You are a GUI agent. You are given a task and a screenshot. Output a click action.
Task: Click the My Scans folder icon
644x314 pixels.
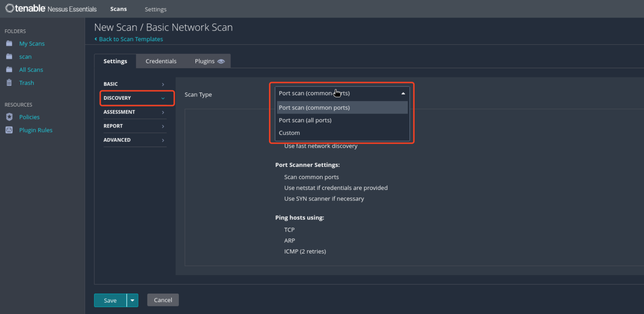click(9, 44)
